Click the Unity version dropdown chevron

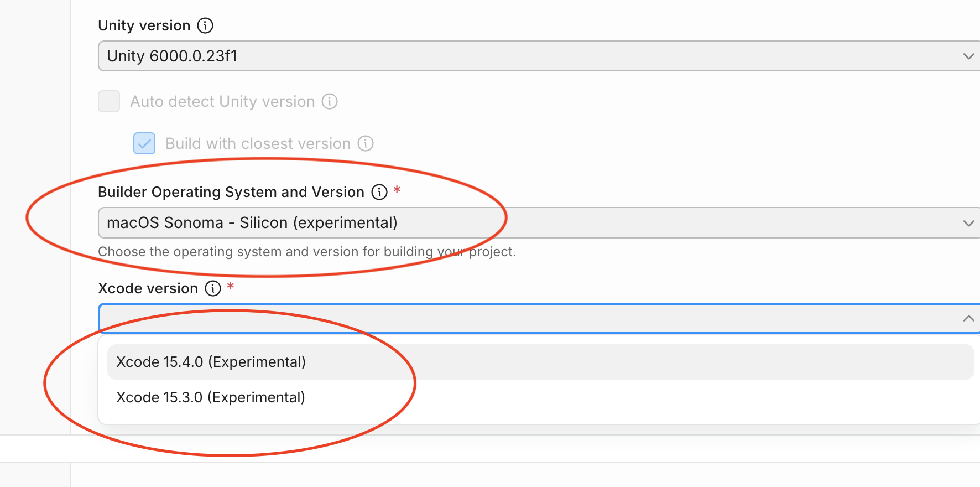pyautogui.click(x=968, y=56)
